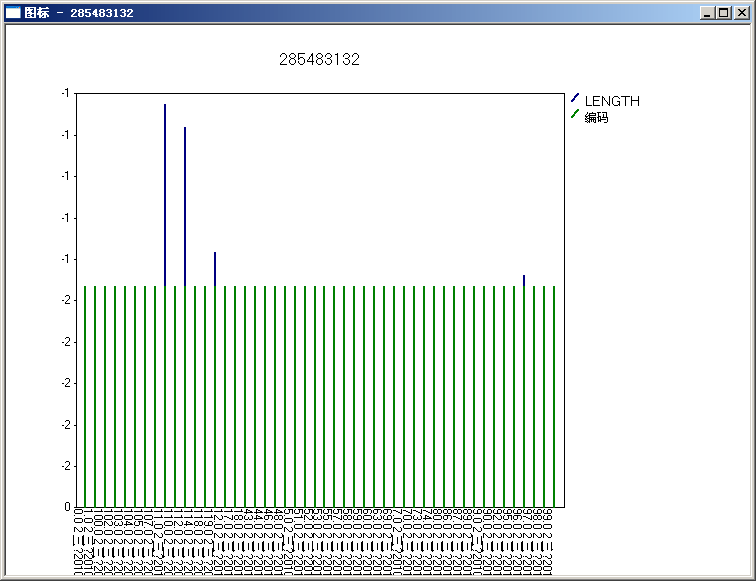The height and width of the screenshot is (581, 756).
Task: Click the third blue bar from left
Action: (x=215, y=268)
